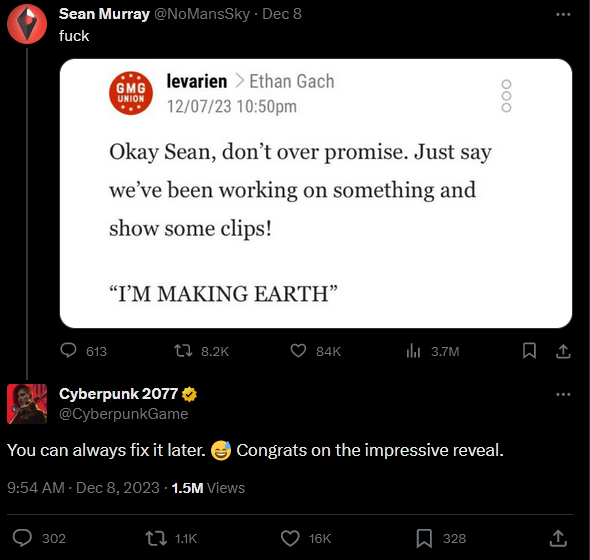Like Sean Murray's tweet with 84K likes
The height and width of the screenshot is (560, 590).
pyautogui.click(x=298, y=351)
